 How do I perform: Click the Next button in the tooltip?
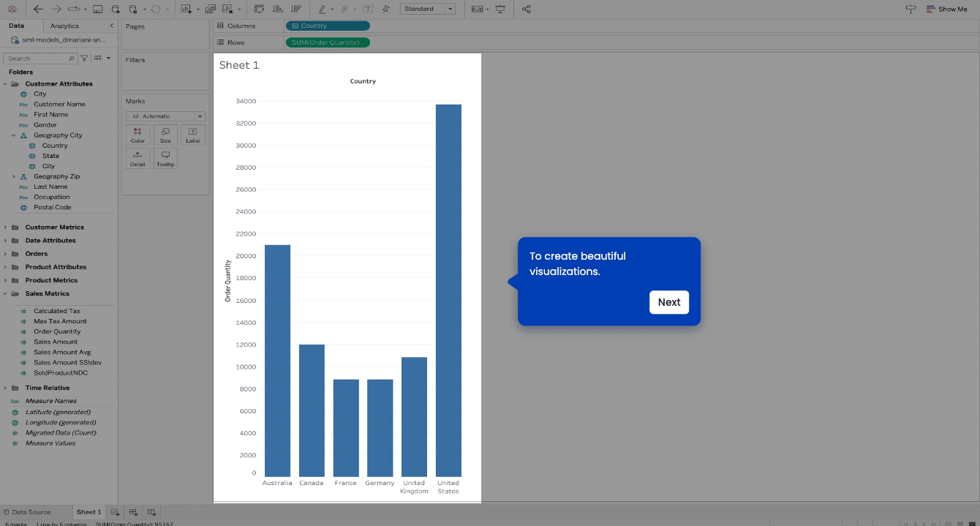668,302
